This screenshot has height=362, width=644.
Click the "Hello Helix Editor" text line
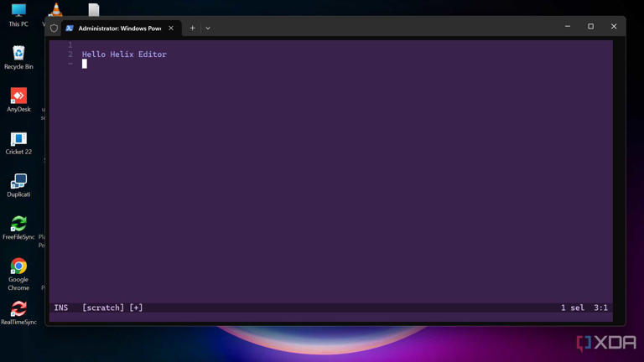tap(124, 54)
